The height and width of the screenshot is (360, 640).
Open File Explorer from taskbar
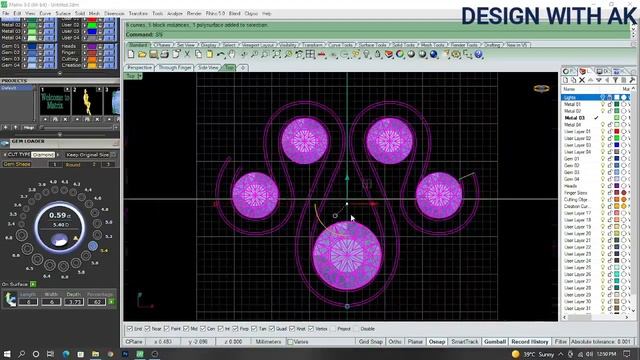click(96, 354)
